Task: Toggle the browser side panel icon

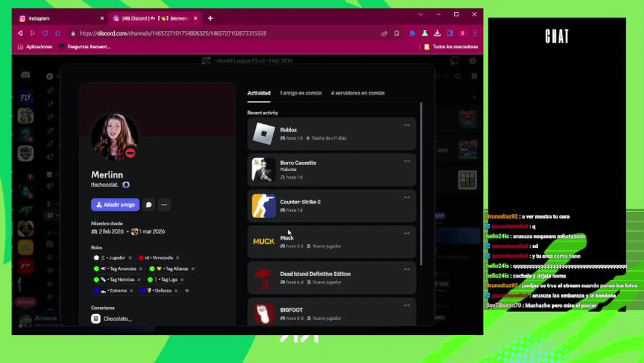Action: click(449, 33)
